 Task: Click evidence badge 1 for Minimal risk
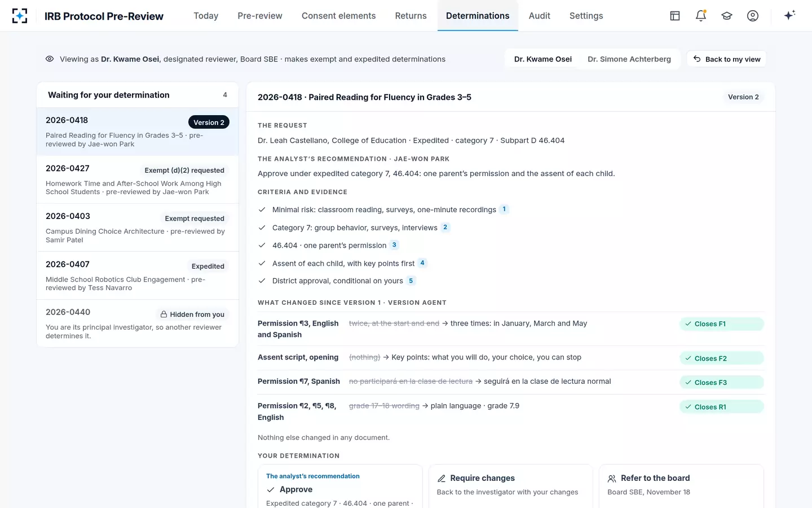[x=504, y=209]
